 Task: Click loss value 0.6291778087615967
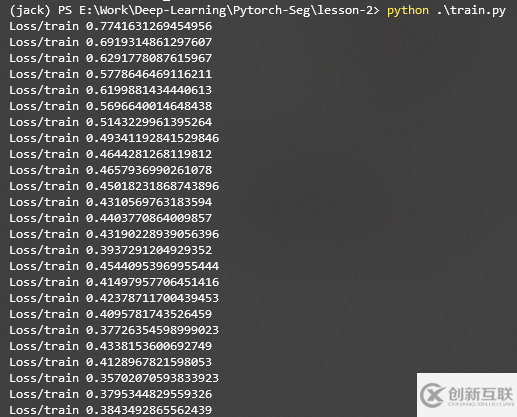[149, 58]
